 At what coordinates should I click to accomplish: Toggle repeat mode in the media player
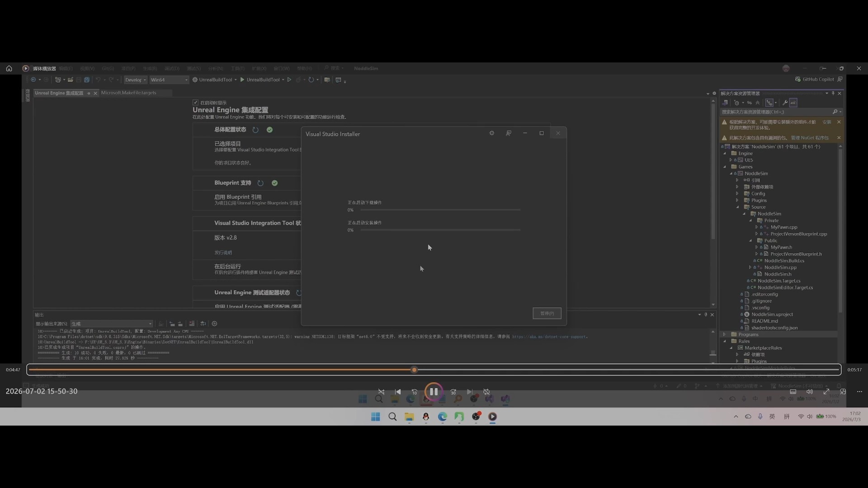486,392
